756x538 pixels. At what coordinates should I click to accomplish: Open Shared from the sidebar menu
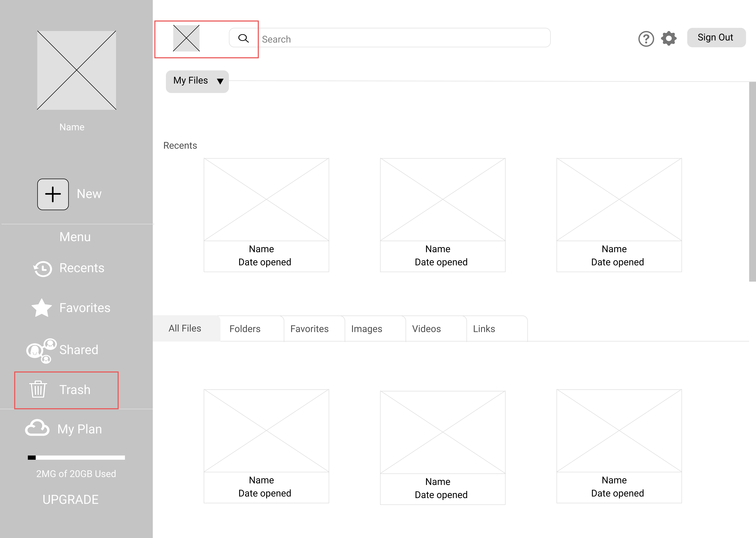(x=79, y=350)
